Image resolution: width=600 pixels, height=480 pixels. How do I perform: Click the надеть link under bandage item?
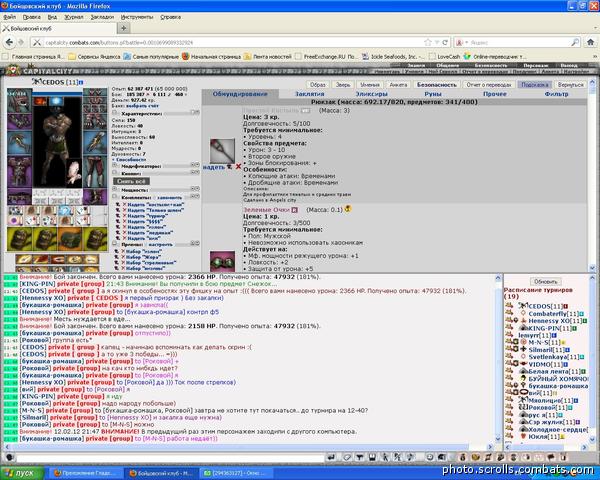[x=214, y=167]
